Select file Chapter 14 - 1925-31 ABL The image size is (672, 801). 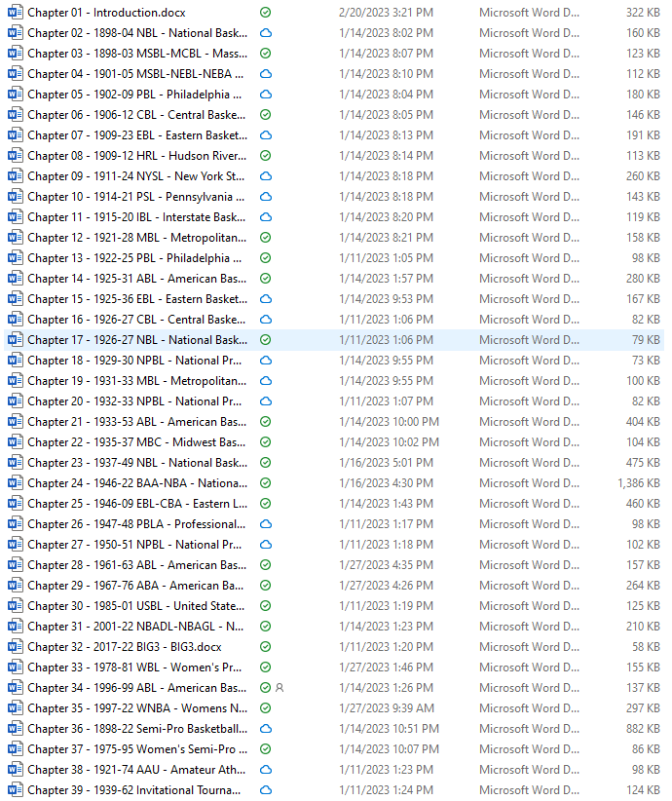(x=137, y=279)
